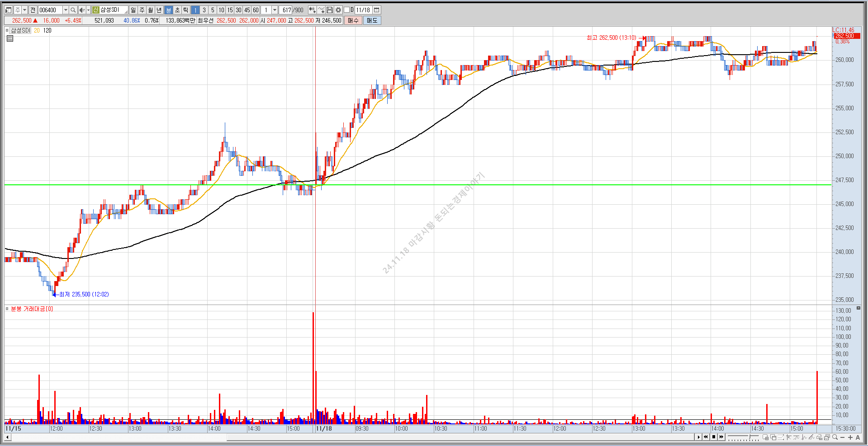Click the line chart edit icon left of the floppy disk
Viewport: 868px width, 446px height.
(321, 10)
